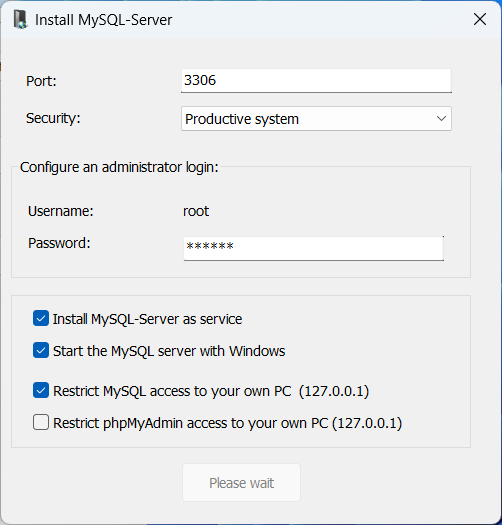Click the MySQL-Server installer icon in title bar

20,19
